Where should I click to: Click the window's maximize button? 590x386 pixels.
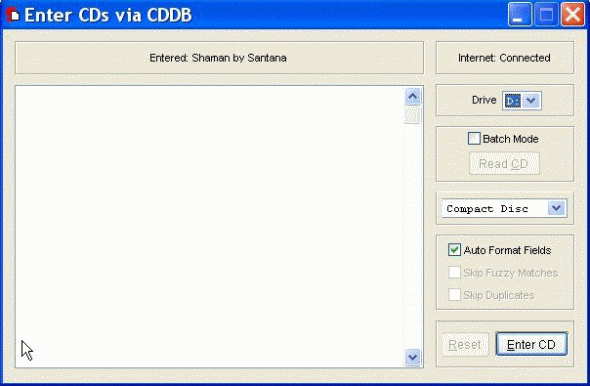pos(546,15)
